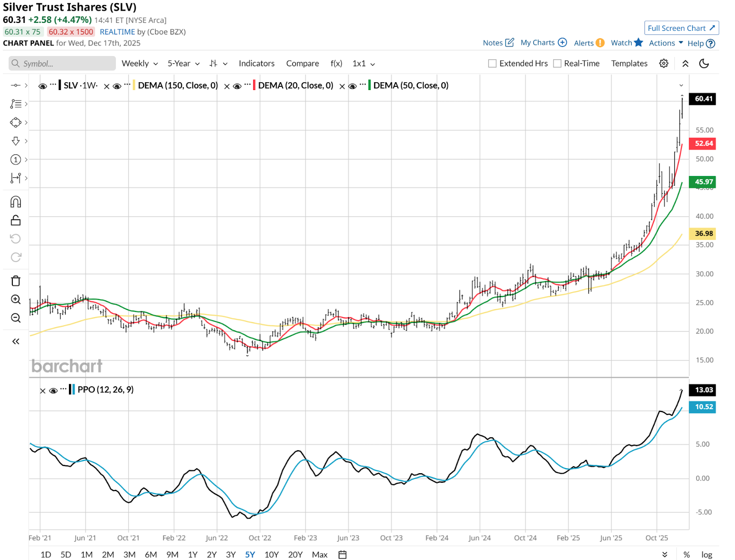
Task: Enable the Extended Hrs checkbox
Action: pyautogui.click(x=492, y=63)
